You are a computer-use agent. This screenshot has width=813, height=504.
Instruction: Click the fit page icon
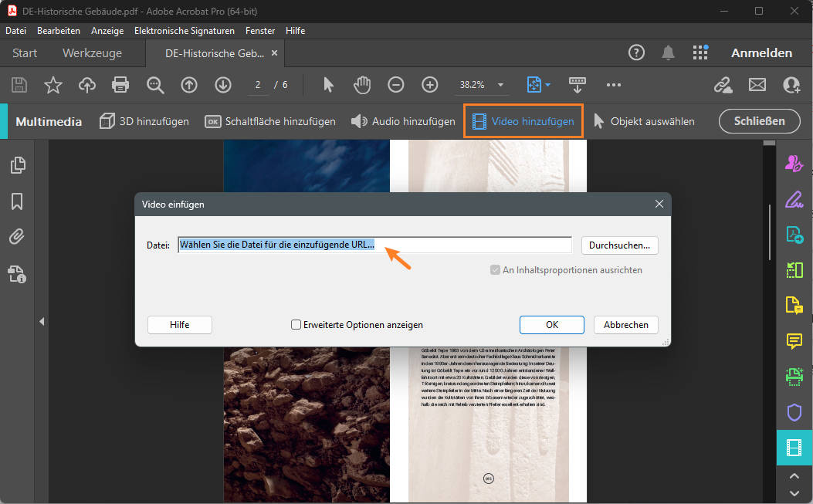[x=534, y=85]
